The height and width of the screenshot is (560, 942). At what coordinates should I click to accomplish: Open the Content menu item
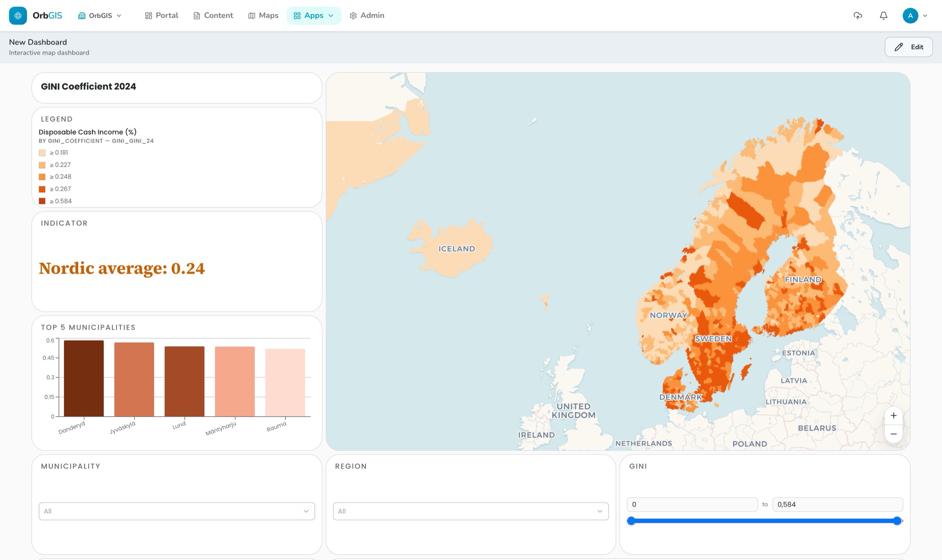tap(213, 16)
